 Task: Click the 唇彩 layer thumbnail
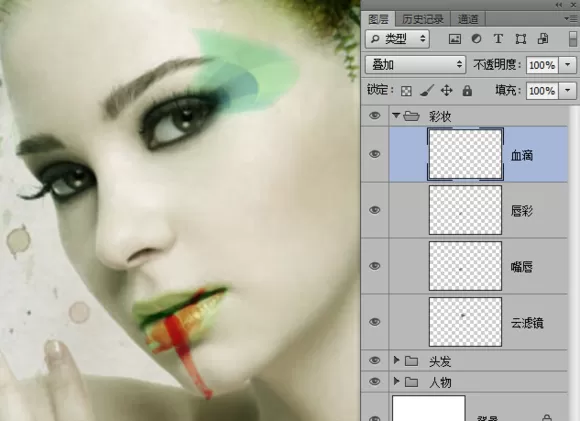click(x=465, y=210)
